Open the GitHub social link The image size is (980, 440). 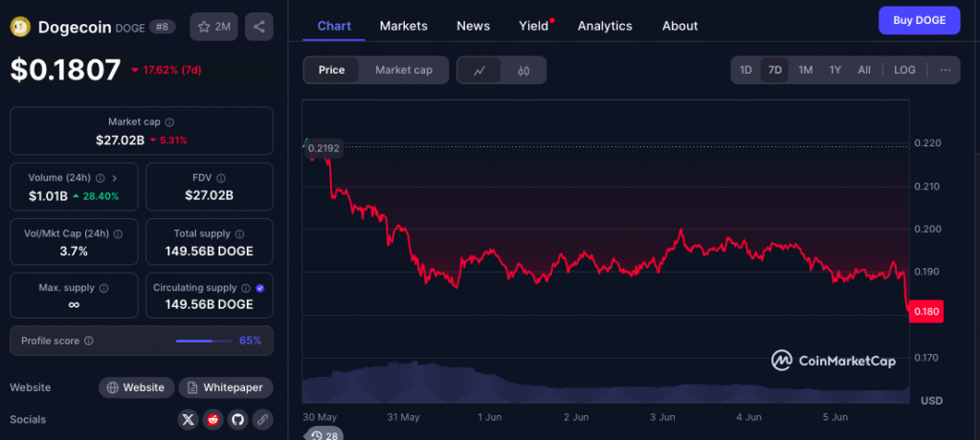point(237,419)
